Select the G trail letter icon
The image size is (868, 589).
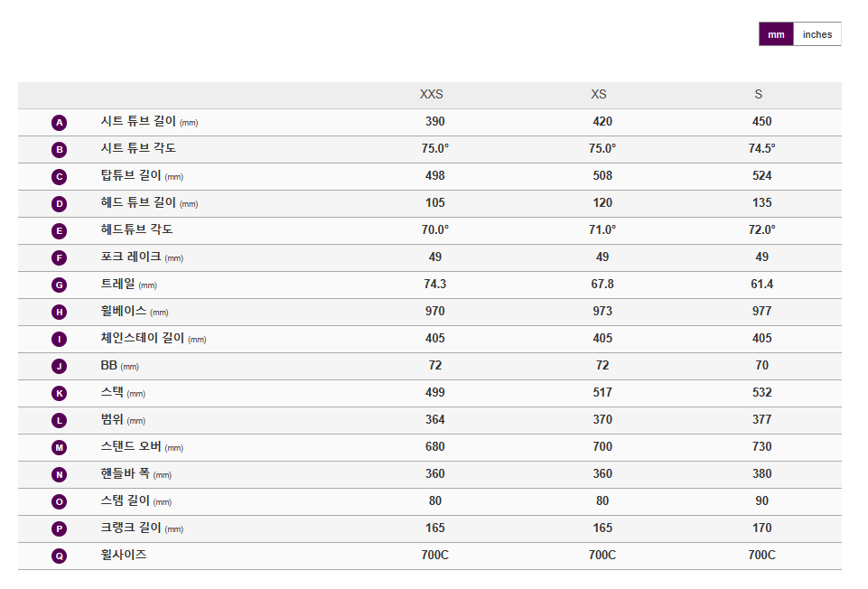click(60, 285)
